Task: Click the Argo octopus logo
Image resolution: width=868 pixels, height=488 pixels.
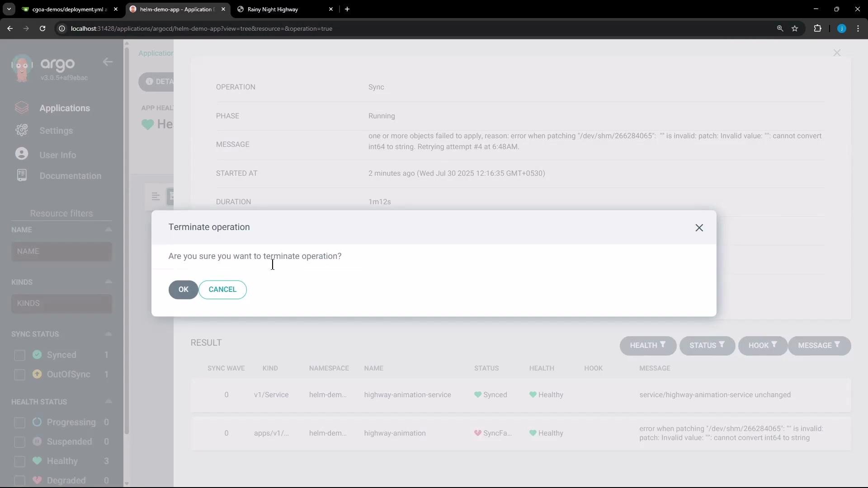Action: [x=22, y=68]
